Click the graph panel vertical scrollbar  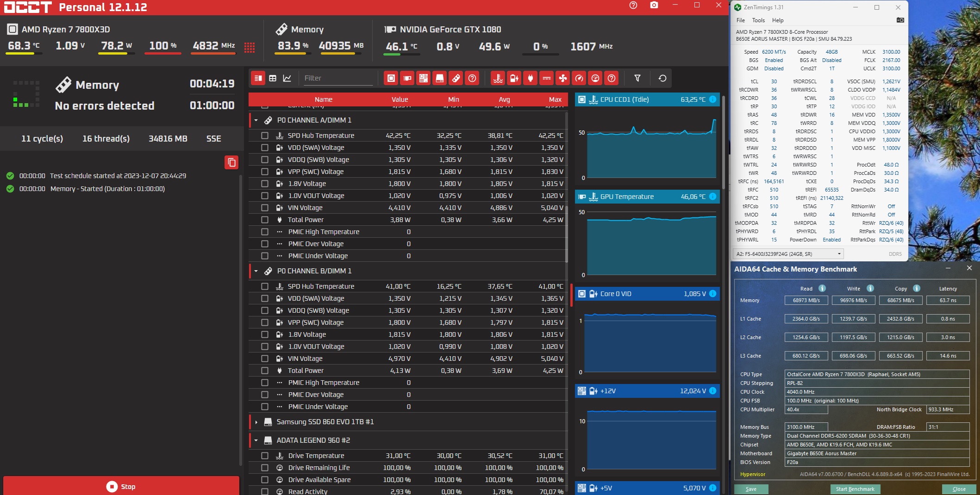pyautogui.click(x=724, y=142)
